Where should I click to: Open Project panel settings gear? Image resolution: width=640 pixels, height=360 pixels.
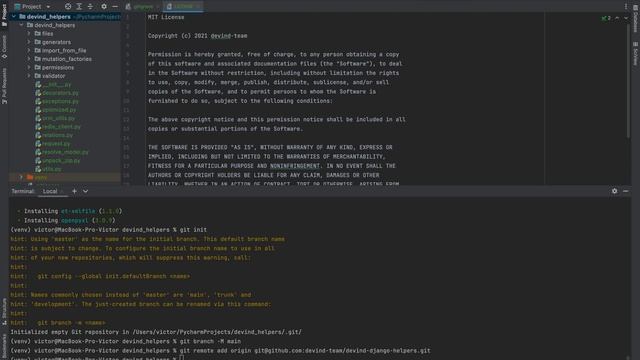pos(104,7)
